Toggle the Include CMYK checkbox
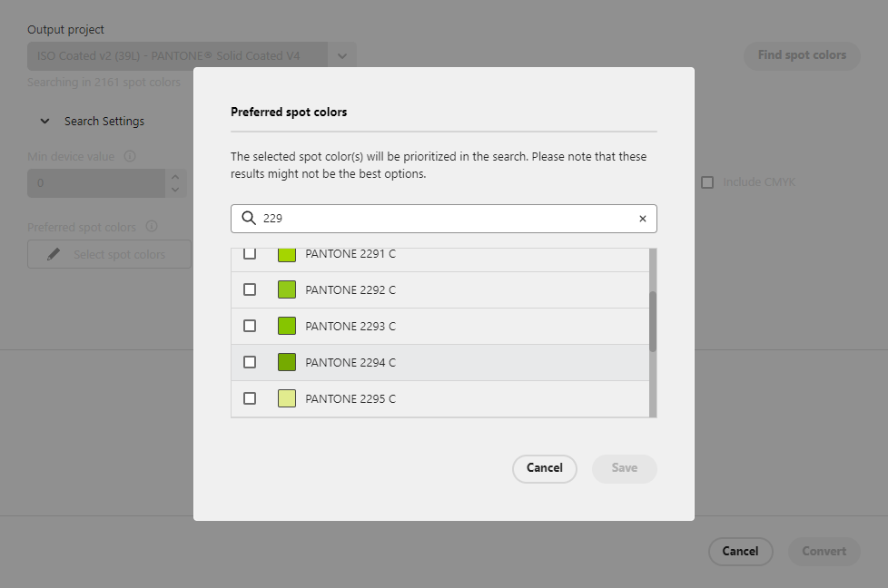888x588 pixels. pyautogui.click(x=707, y=182)
